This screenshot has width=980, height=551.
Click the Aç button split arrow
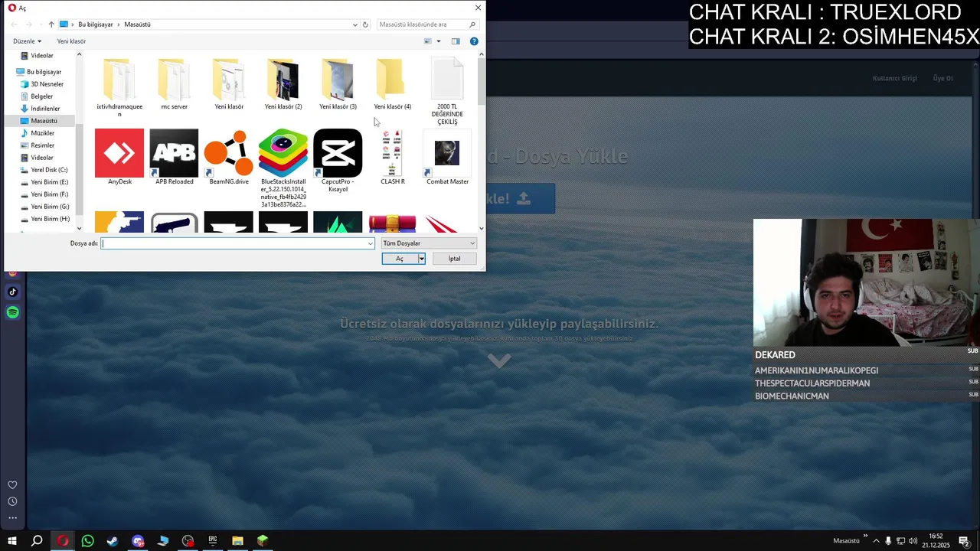tap(421, 259)
